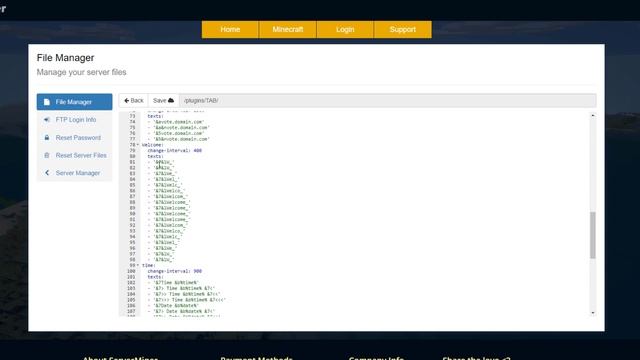Screen dimensions: 640x360
Task: Click line number 90 in the gutter
Action: tap(132, 213)
